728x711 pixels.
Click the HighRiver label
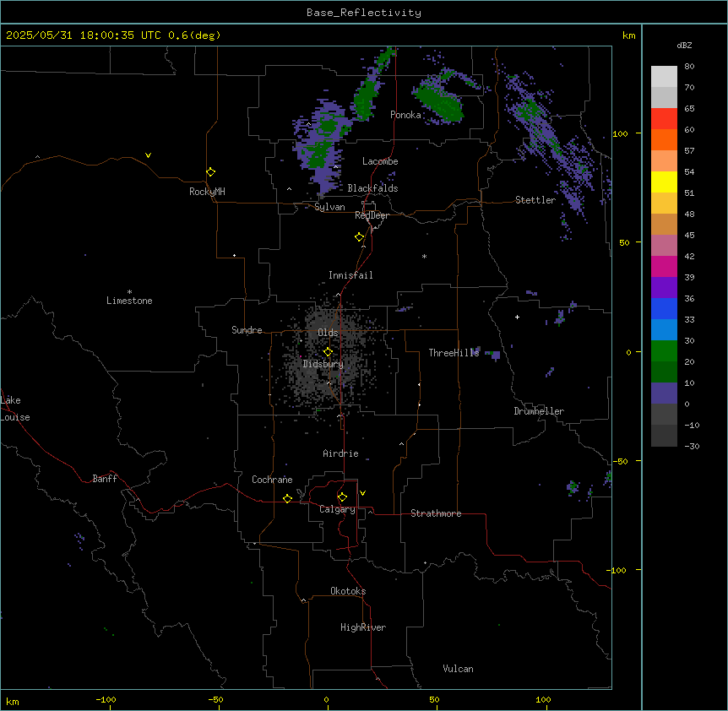click(363, 627)
